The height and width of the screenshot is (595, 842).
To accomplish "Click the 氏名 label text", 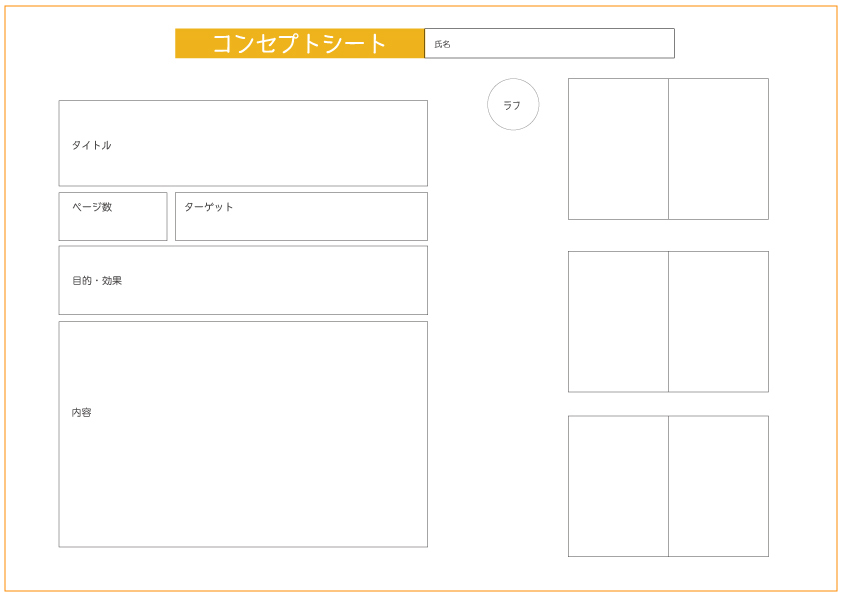I will pyautogui.click(x=442, y=44).
